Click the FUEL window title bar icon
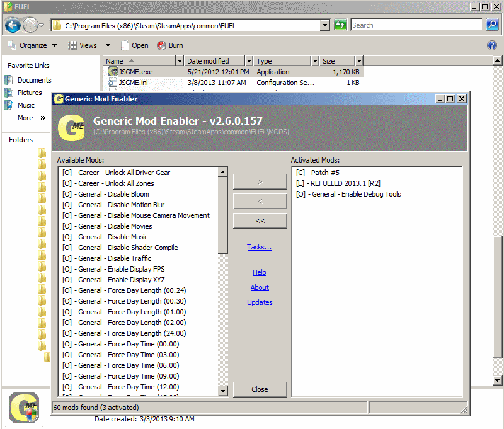Image resolution: width=504 pixels, height=429 pixels. click(8, 7)
